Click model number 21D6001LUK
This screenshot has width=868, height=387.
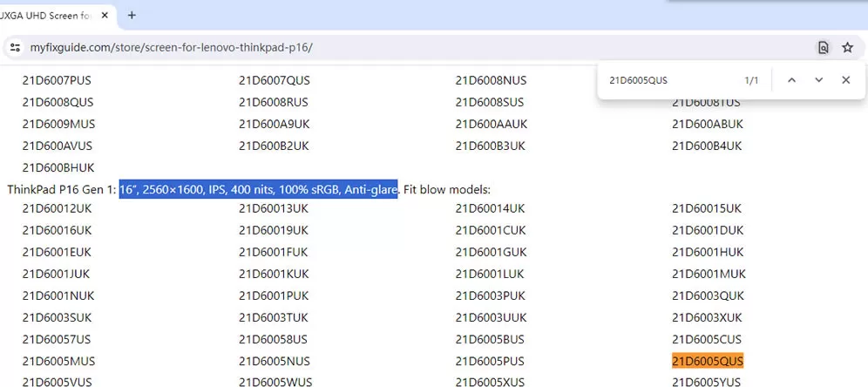point(490,274)
